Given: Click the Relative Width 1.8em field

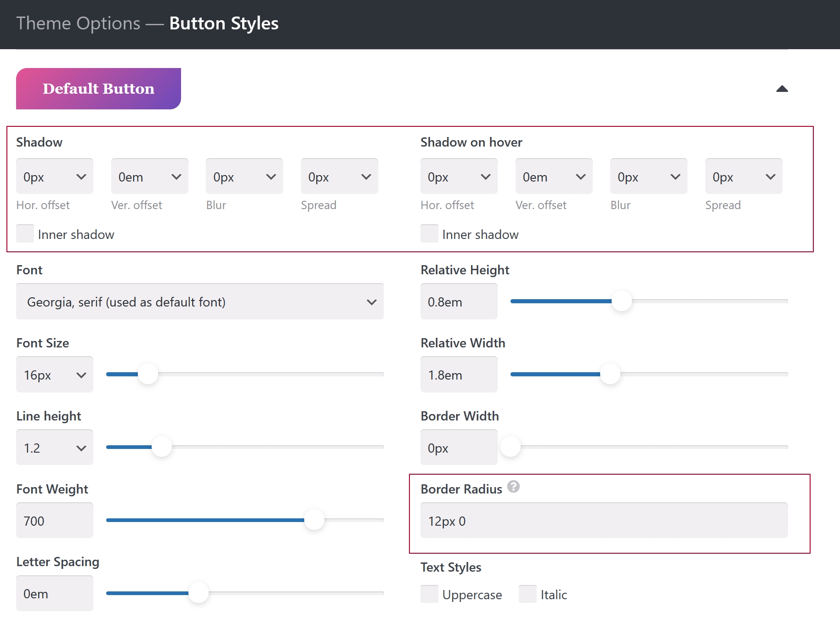Looking at the screenshot, I should point(459,375).
